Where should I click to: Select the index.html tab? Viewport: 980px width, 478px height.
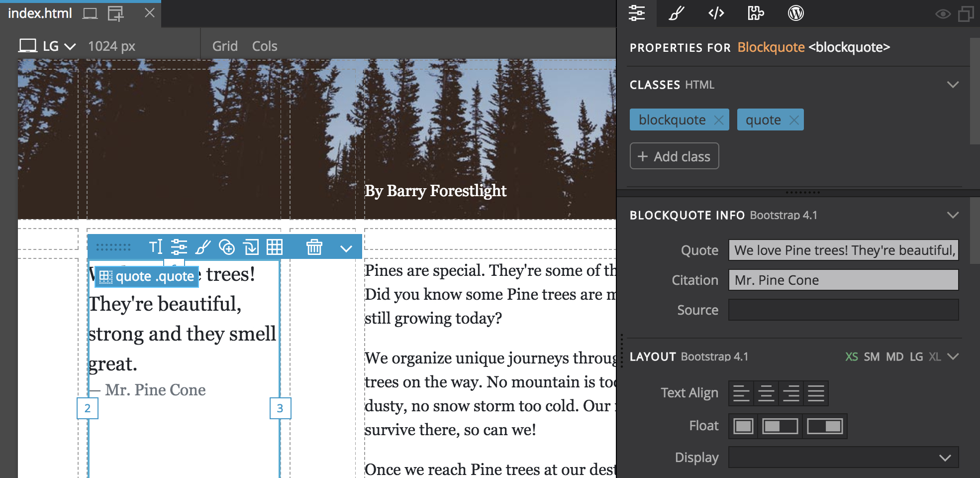point(40,13)
